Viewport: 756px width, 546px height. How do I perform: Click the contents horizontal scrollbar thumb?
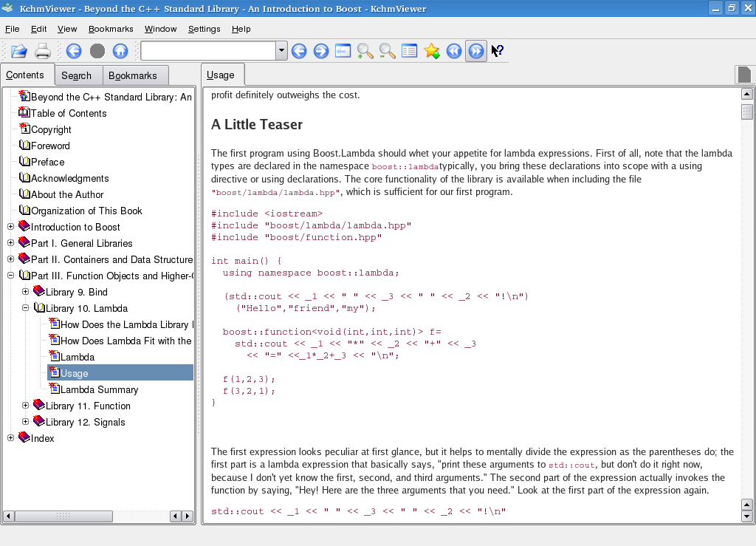63,516
